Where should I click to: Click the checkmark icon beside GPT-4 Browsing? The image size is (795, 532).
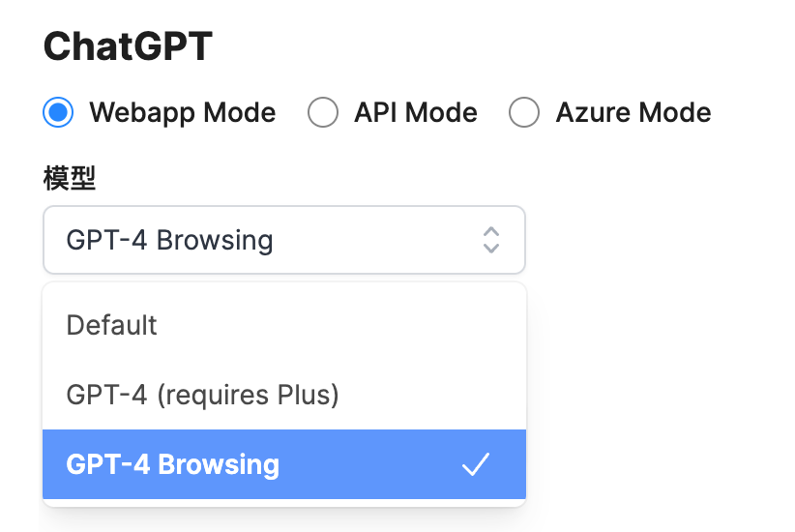tap(475, 465)
